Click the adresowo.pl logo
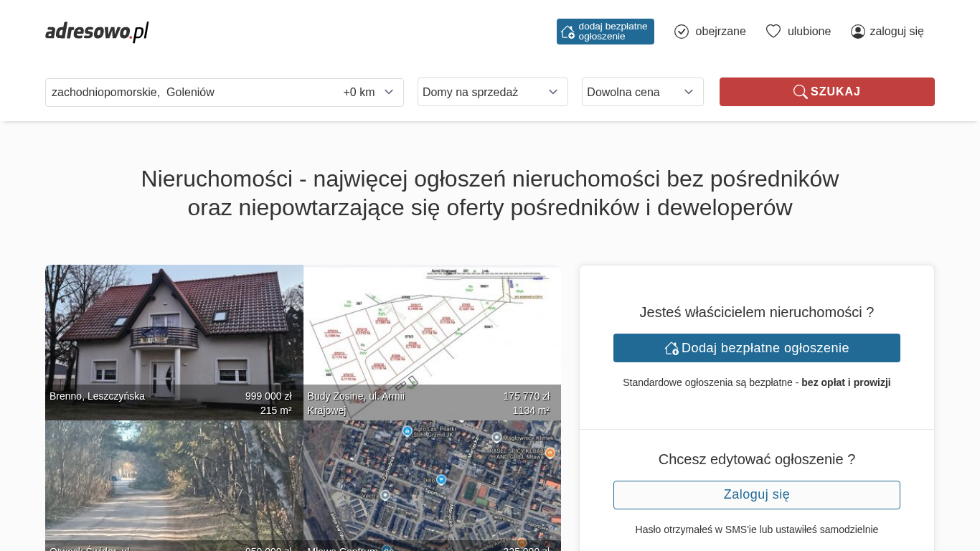980x551 pixels. point(97,32)
